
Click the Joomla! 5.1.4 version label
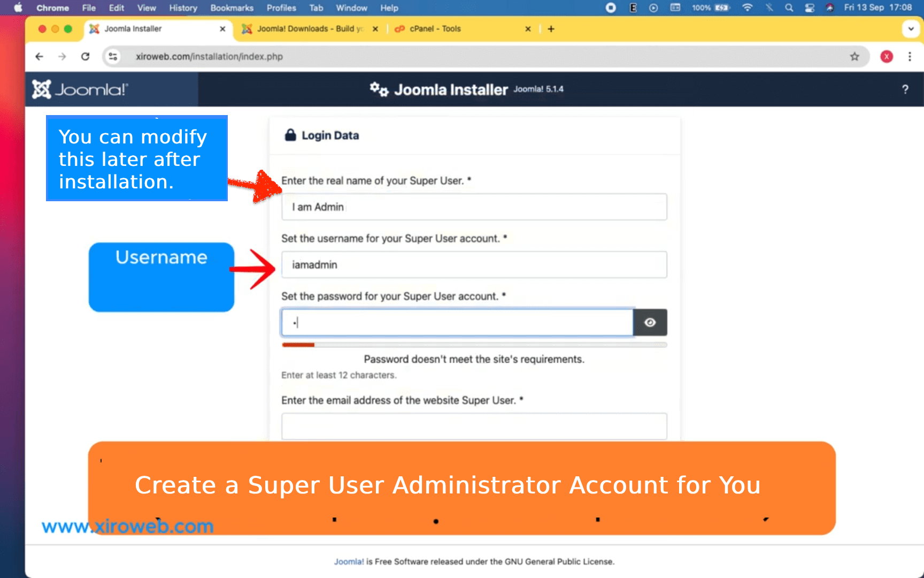(538, 89)
